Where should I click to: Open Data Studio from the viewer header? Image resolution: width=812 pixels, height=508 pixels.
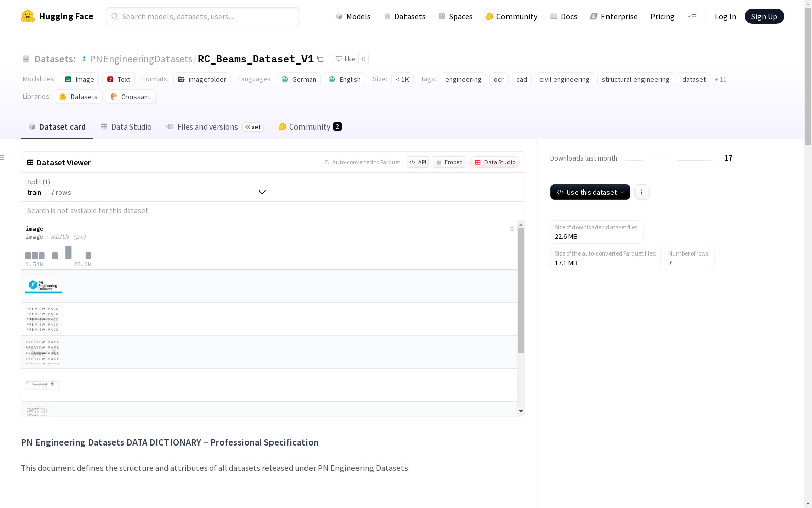click(495, 162)
